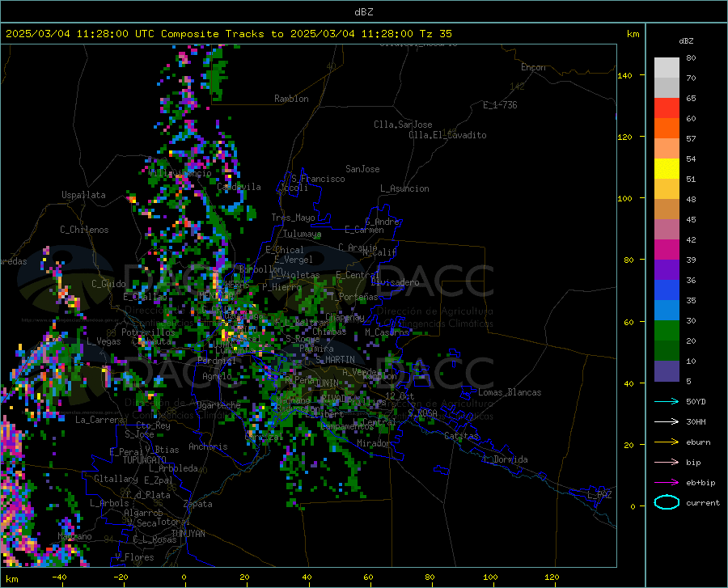Click the 'L_Asuncion' map label
Image resolution: width=728 pixels, height=588 pixels.
point(404,188)
